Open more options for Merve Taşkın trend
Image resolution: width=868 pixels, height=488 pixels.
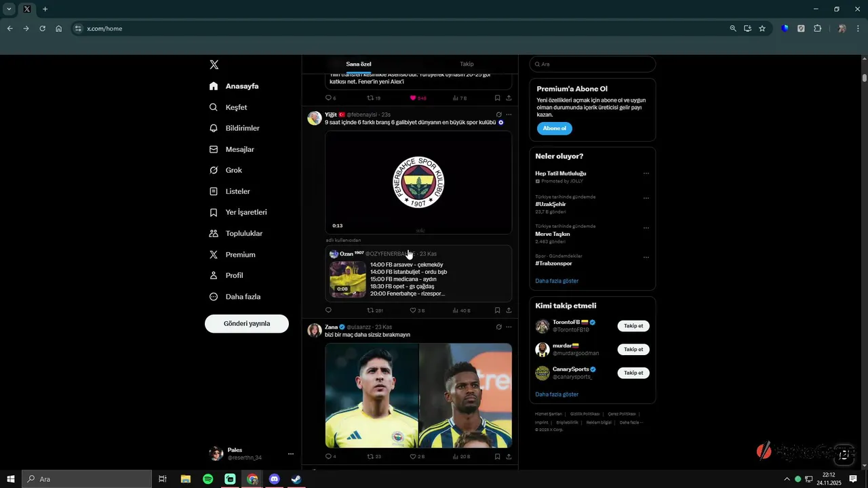coord(646,228)
